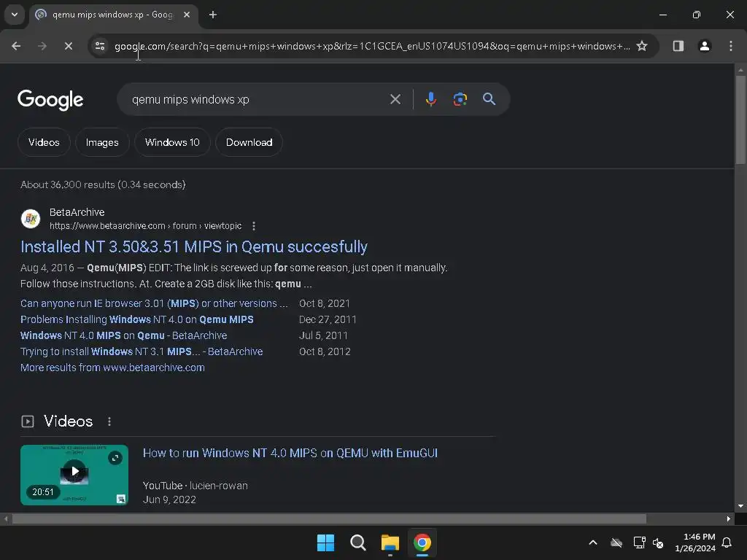Open Chrome three-dot menu
Viewport: 747px width, 560px height.
pos(730,46)
